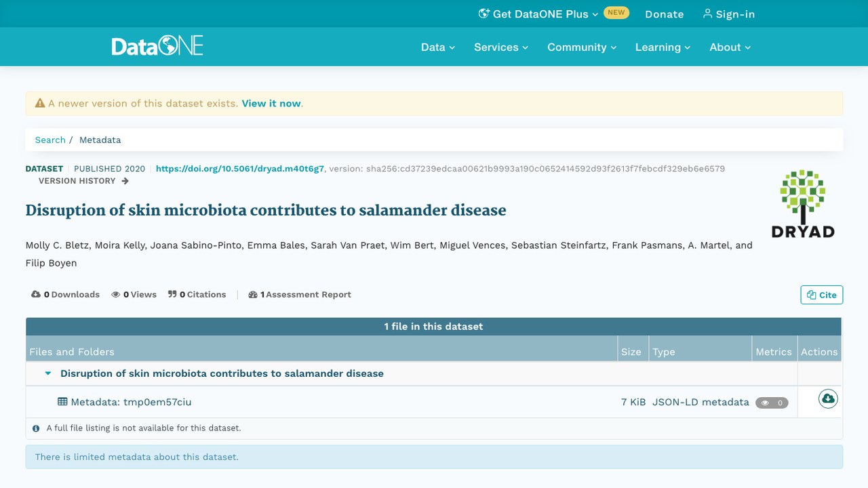Viewport: 868px width, 488px height.
Task: Expand the Learning menu
Action: point(663,47)
